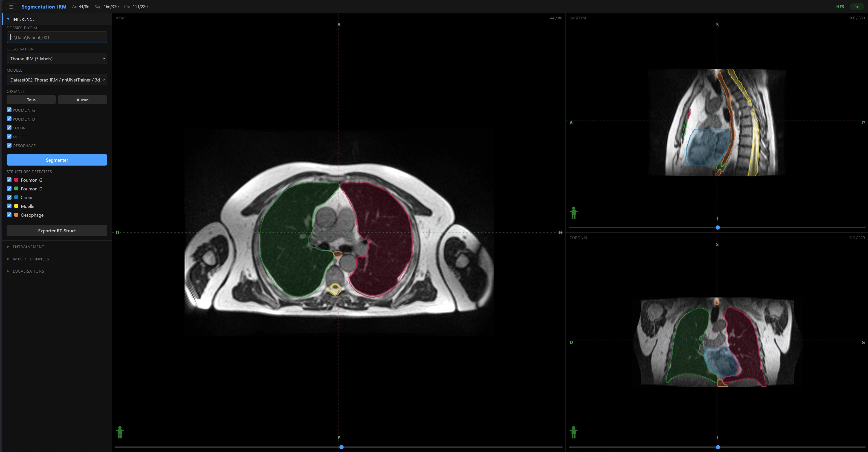The image size is (868, 452).
Task: Click the orange Oesophage color swatch
Action: tap(16, 215)
